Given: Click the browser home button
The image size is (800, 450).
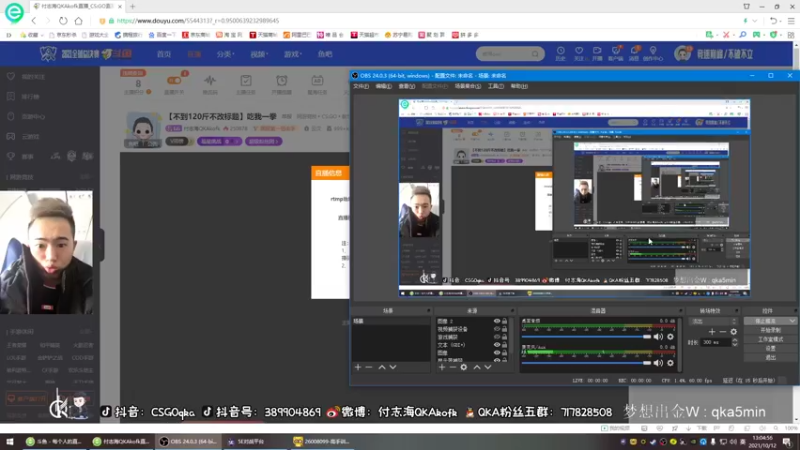Looking at the screenshot, I should 79,21.
